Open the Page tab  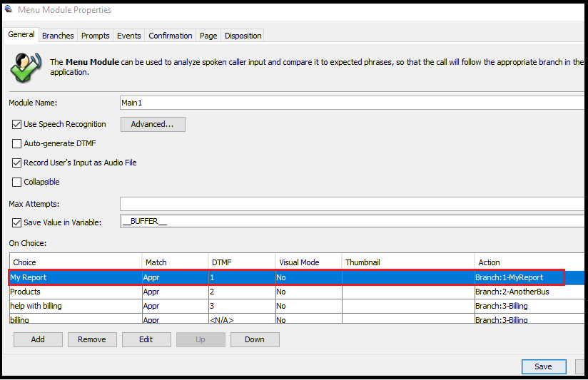[208, 36]
